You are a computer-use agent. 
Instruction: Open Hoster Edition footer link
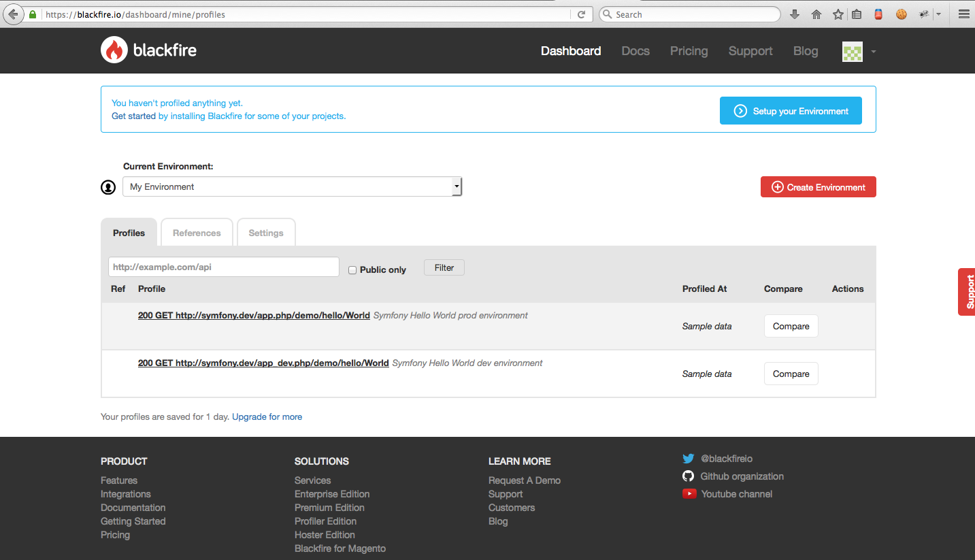click(x=325, y=535)
